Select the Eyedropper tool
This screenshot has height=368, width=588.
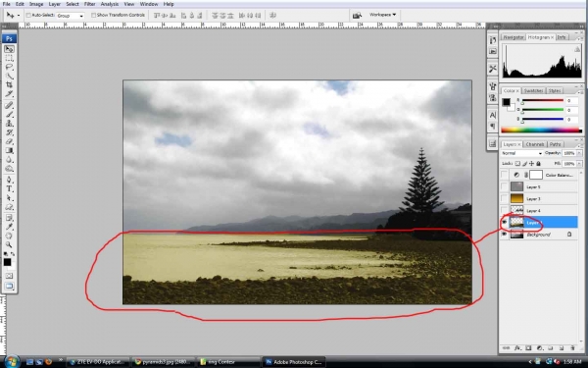pyautogui.click(x=9, y=227)
